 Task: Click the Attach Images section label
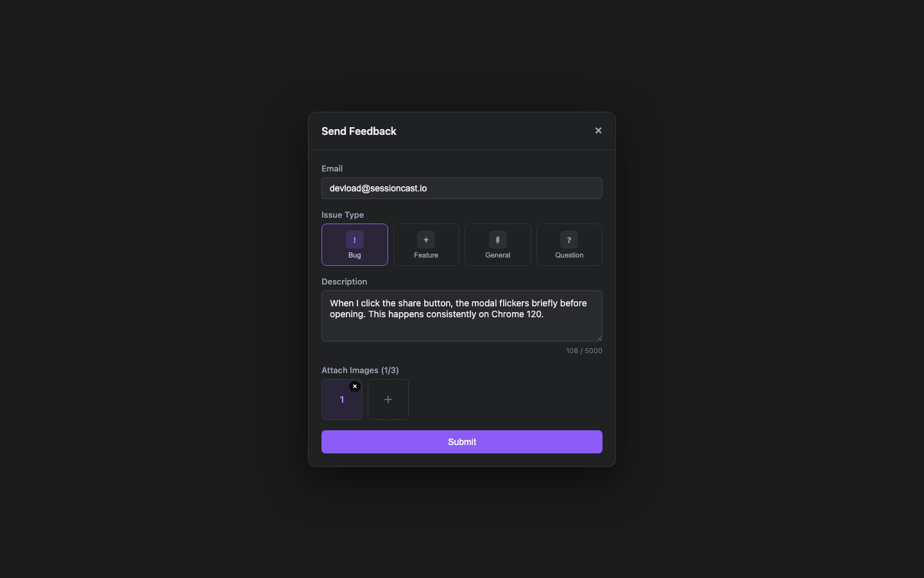coord(359,370)
